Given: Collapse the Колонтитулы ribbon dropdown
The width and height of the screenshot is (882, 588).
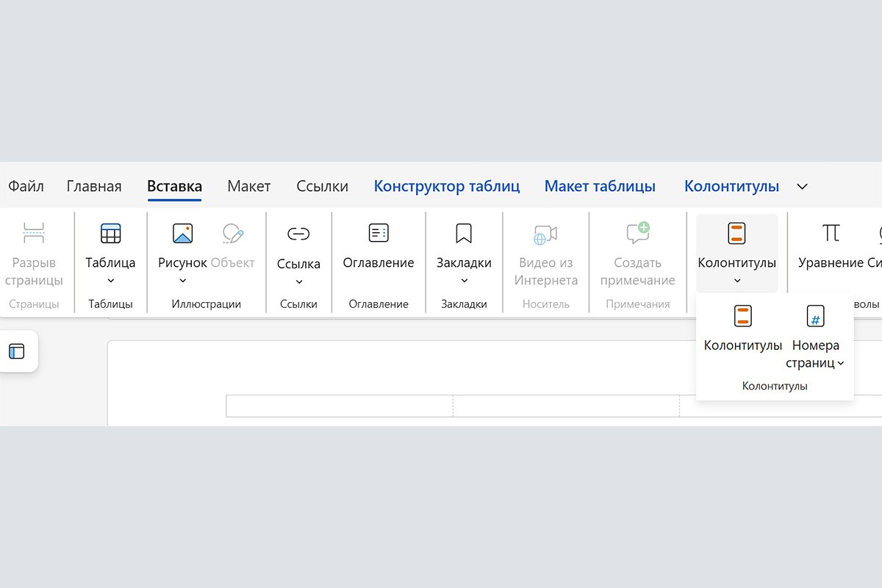Looking at the screenshot, I should click(736, 281).
